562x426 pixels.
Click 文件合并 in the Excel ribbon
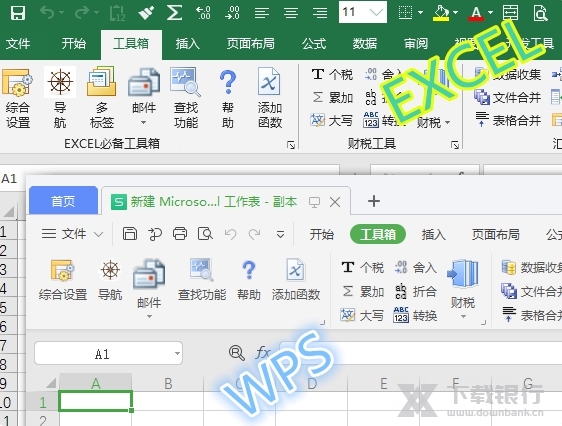507,97
